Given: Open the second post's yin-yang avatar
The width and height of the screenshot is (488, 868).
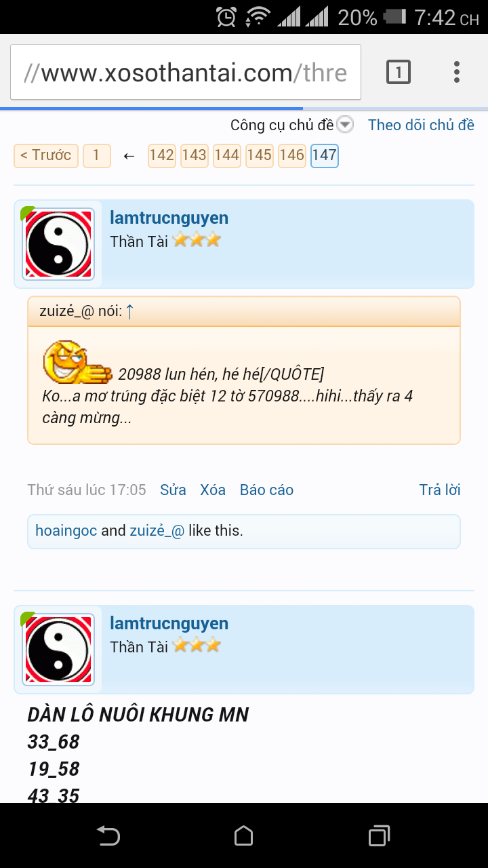Looking at the screenshot, I should (58, 650).
